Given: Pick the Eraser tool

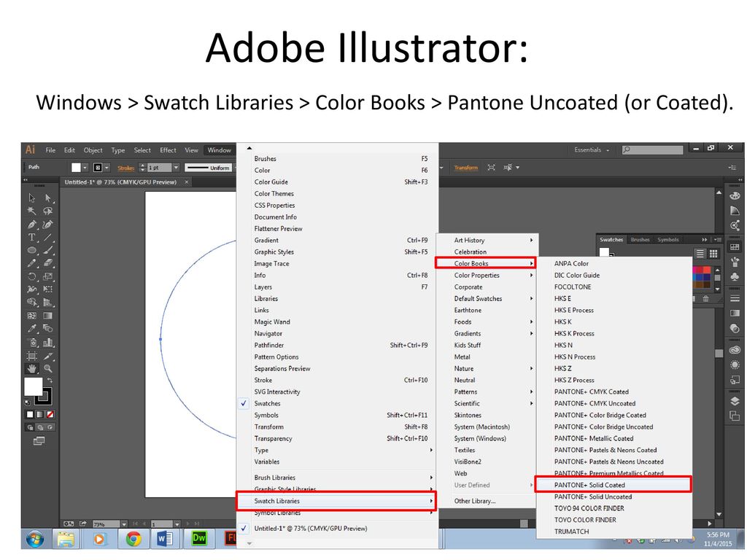Looking at the screenshot, I should pos(48,262).
